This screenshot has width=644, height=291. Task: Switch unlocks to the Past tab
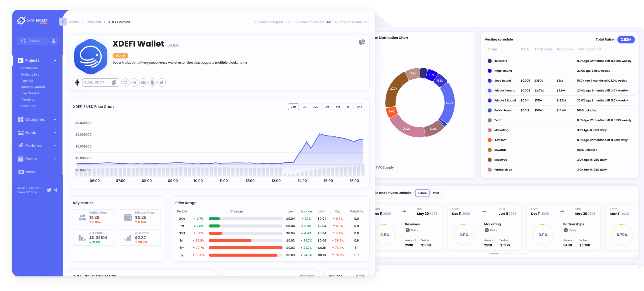[x=436, y=193]
